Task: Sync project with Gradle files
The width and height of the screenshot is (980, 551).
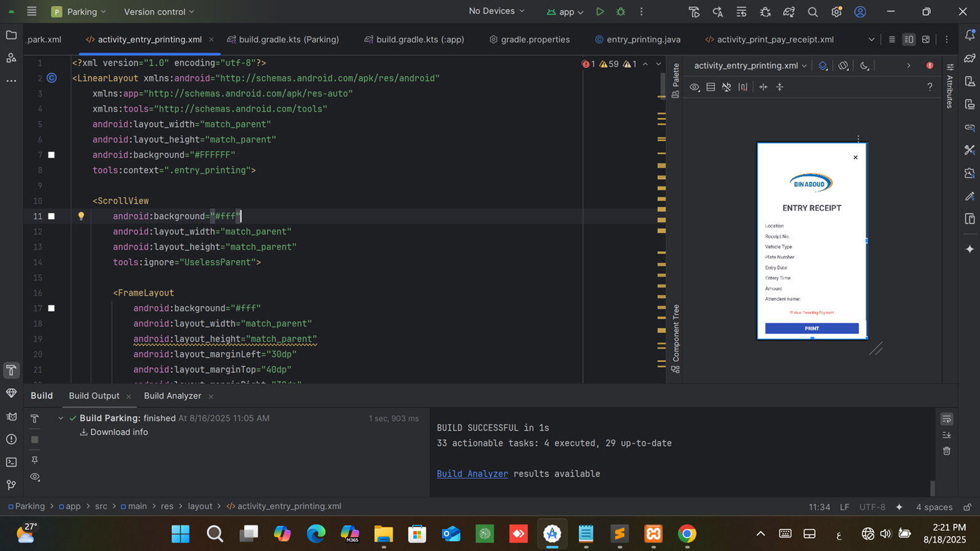Action: [x=789, y=12]
